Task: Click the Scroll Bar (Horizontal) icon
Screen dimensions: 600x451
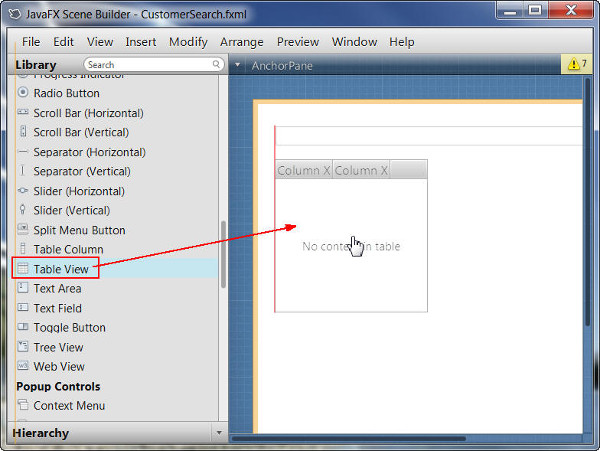Action: 23,112
